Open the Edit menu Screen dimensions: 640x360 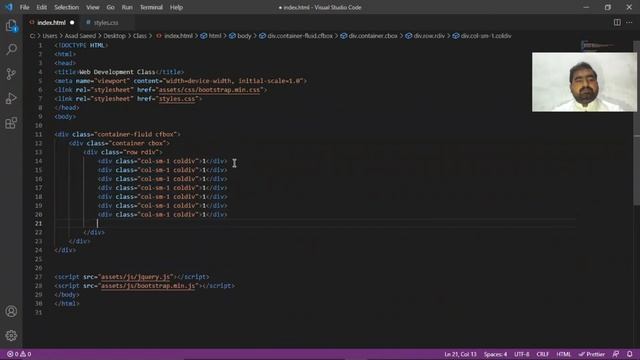42,7
